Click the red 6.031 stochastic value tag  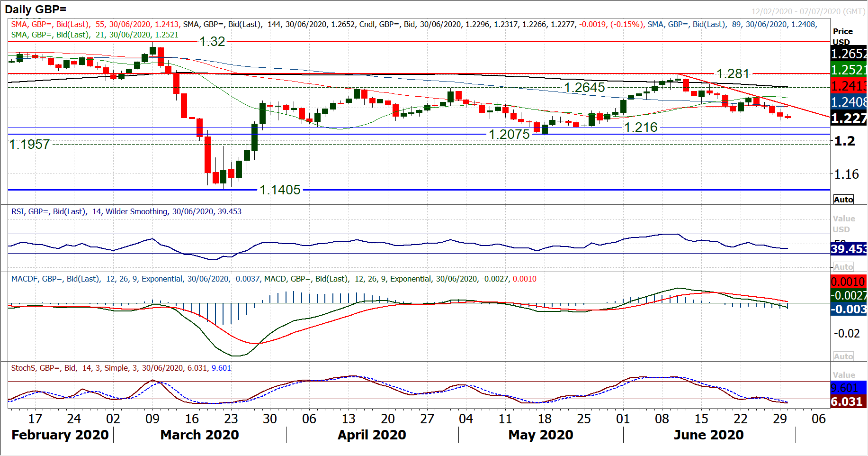point(849,402)
